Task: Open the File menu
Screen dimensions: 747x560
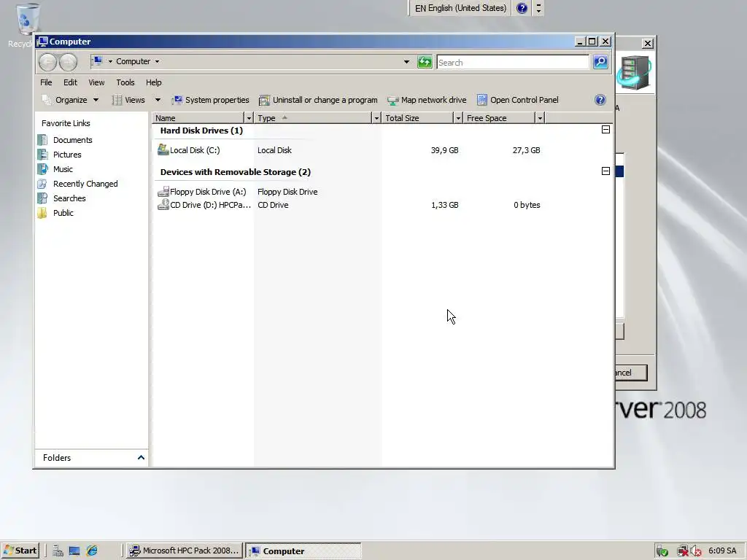Action: 46,82
